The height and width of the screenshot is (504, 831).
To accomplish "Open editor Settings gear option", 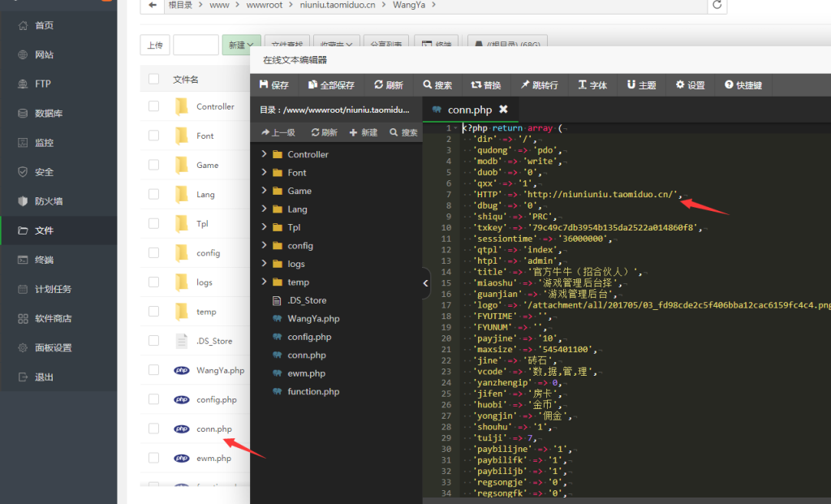I will tap(691, 85).
